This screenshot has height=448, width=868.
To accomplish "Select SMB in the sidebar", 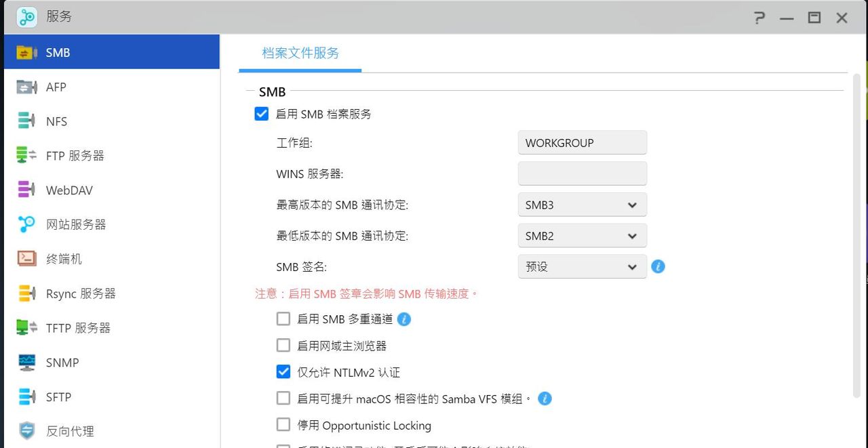I will point(112,52).
